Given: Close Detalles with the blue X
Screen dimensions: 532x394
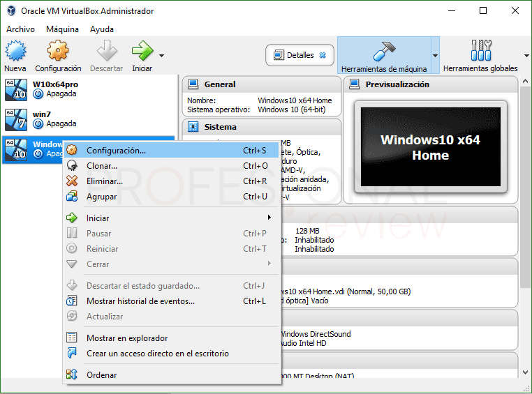Looking at the screenshot, I should 323,55.
